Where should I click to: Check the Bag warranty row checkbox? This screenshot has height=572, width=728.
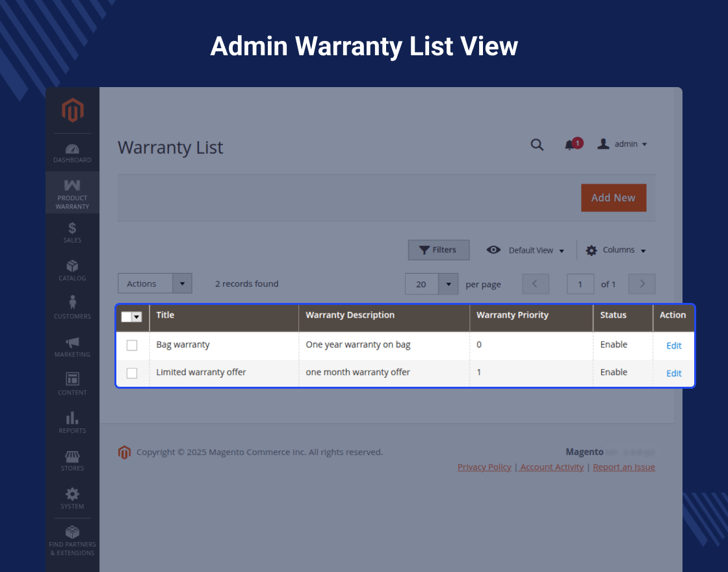132,345
